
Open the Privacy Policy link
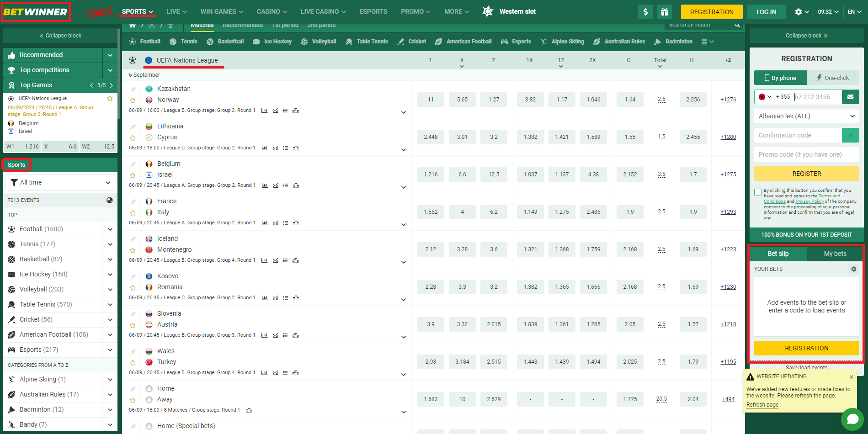tap(809, 201)
